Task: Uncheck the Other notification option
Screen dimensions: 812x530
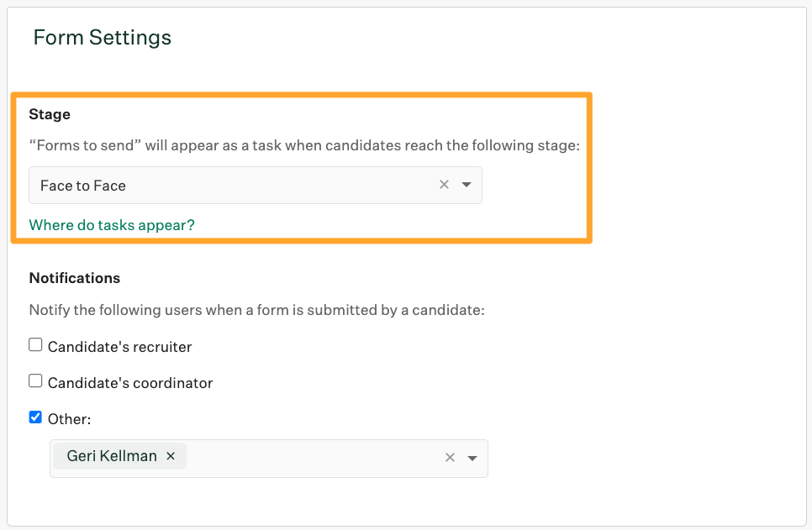Action: [35, 417]
